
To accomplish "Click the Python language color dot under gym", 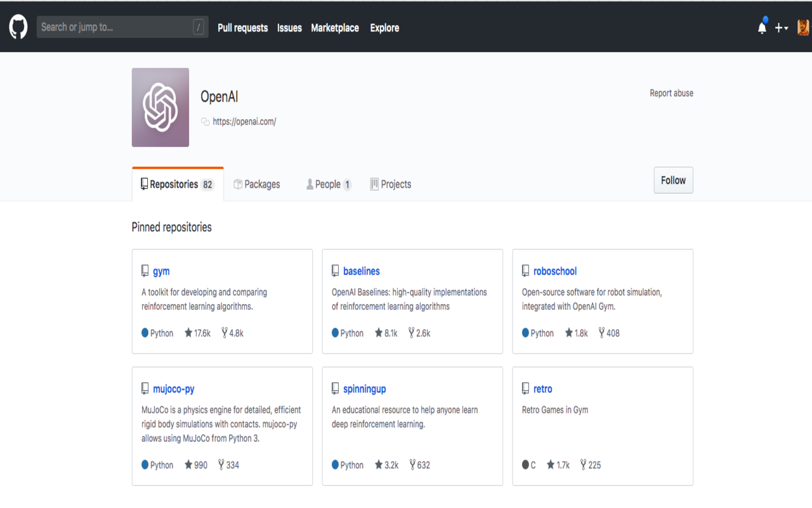I will (x=145, y=332).
